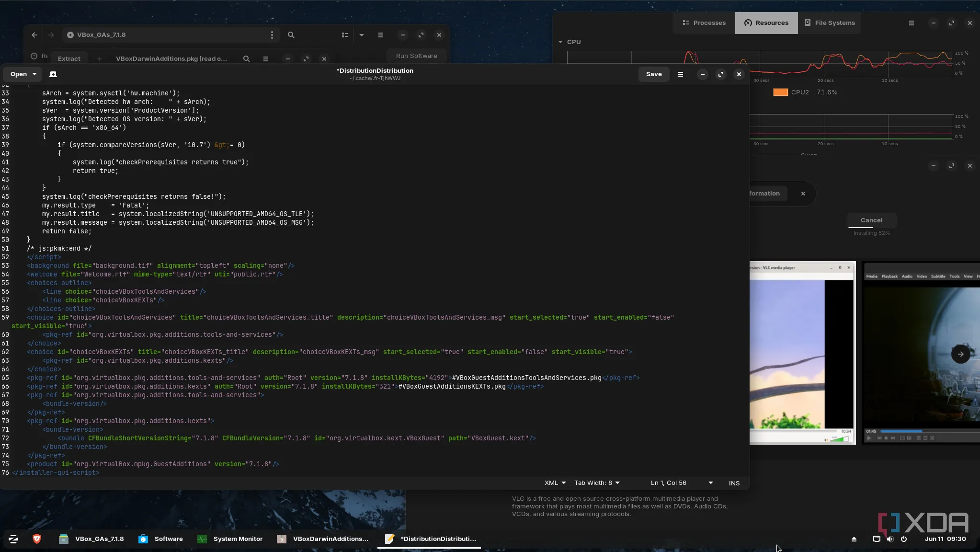Switch to VBoxDarwinAdditions in the taskbar
The width and height of the screenshot is (980, 552).
point(323,539)
